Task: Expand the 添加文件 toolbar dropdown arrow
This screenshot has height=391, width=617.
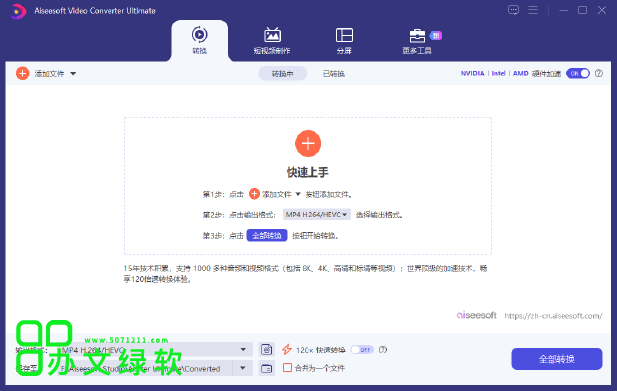Action: (73, 74)
